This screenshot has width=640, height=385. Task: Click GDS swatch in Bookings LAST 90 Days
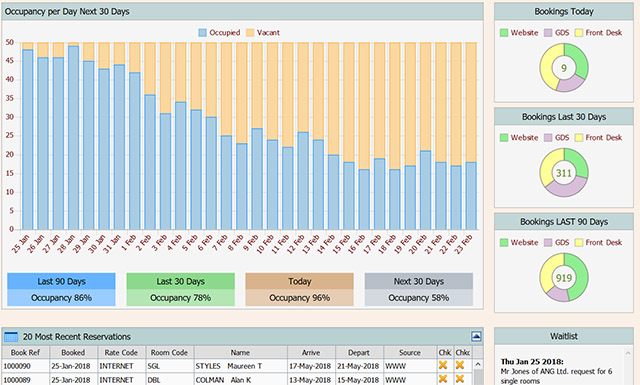click(548, 243)
